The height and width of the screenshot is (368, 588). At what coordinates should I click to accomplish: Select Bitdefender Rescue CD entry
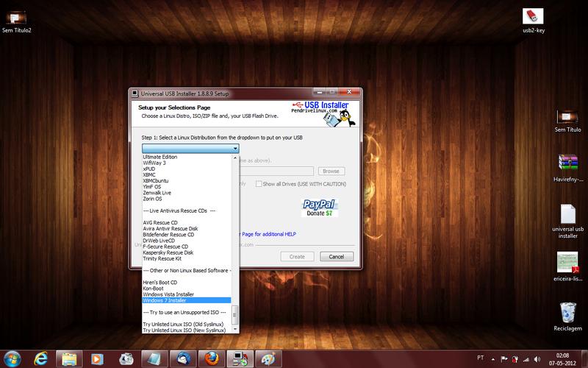187,234
